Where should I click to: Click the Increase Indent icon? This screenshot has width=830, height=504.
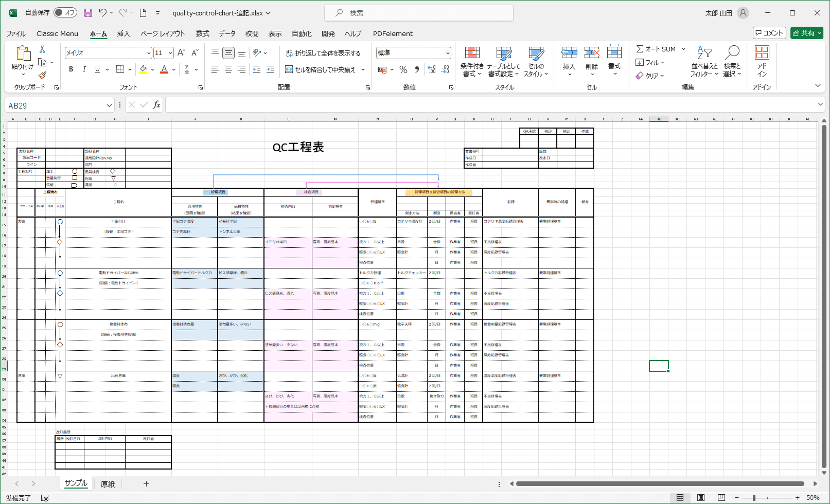pos(270,69)
